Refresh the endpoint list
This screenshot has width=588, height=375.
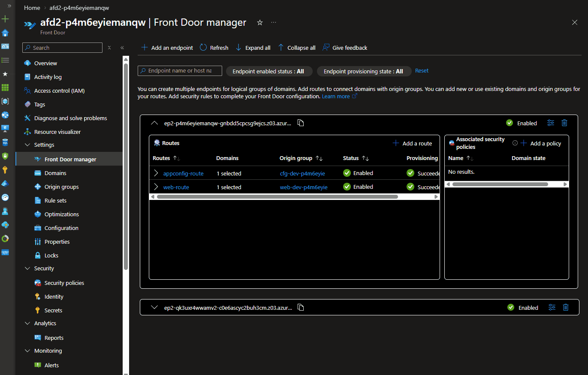tap(214, 48)
